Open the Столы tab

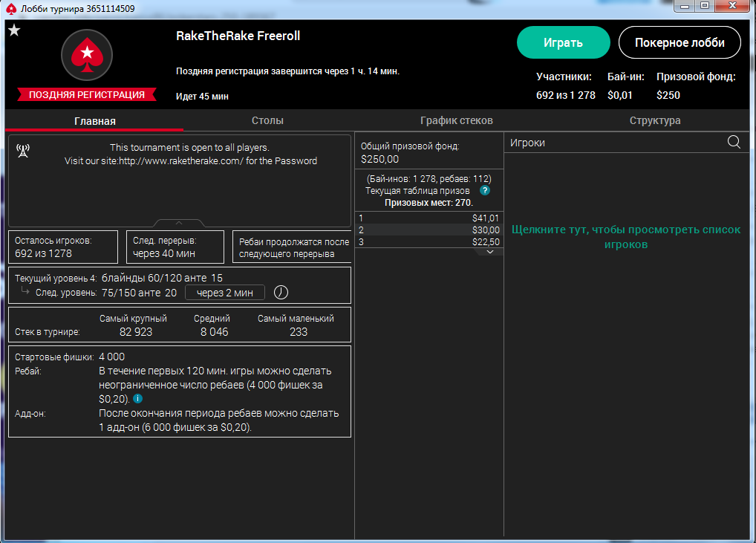pos(267,120)
